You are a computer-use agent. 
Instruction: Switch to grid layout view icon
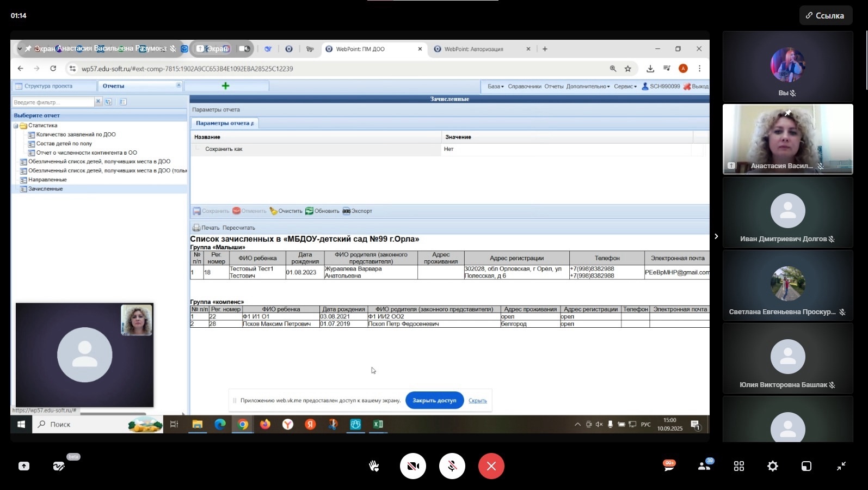[x=738, y=466]
